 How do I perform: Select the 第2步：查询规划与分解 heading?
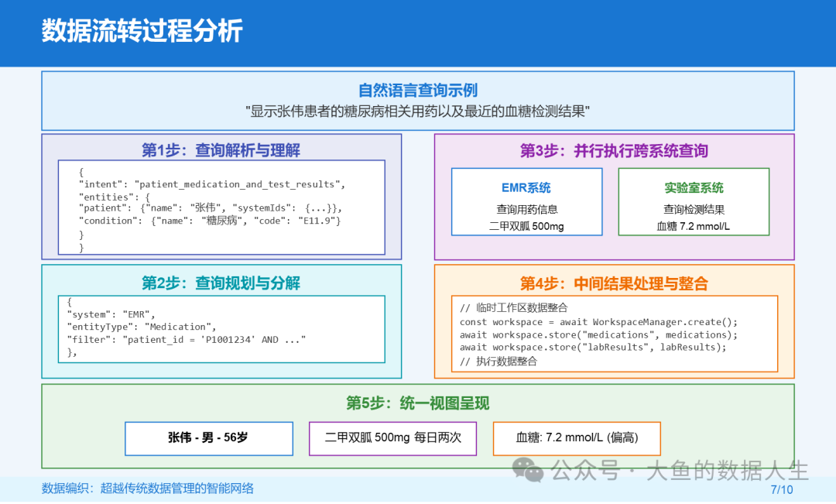click(221, 283)
